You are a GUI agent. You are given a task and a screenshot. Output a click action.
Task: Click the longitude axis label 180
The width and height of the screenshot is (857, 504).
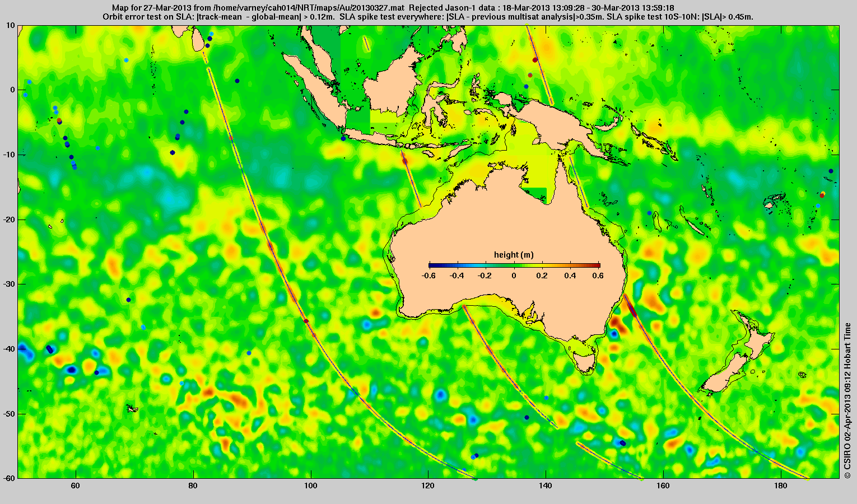pyautogui.click(x=780, y=486)
